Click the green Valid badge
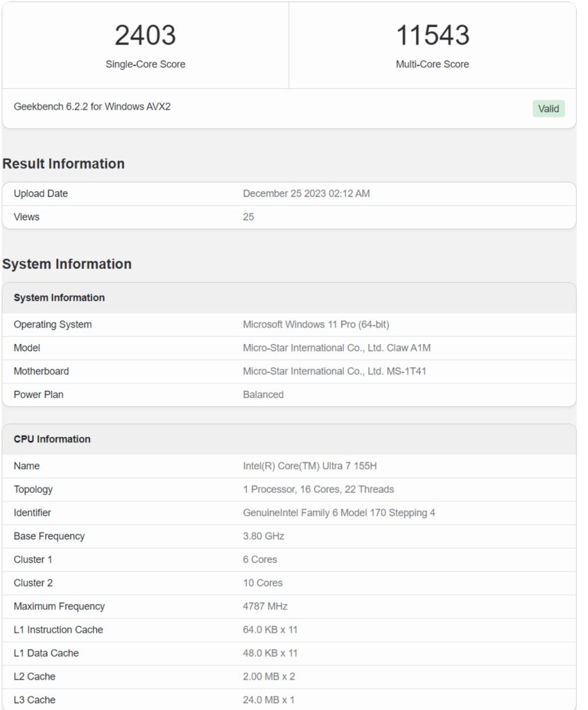Screen dimensions: 588x710 coord(548,109)
